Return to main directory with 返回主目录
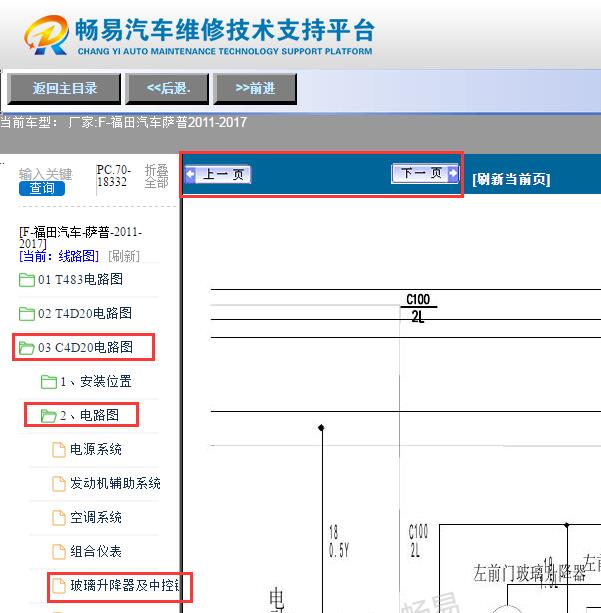 (x=64, y=88)
